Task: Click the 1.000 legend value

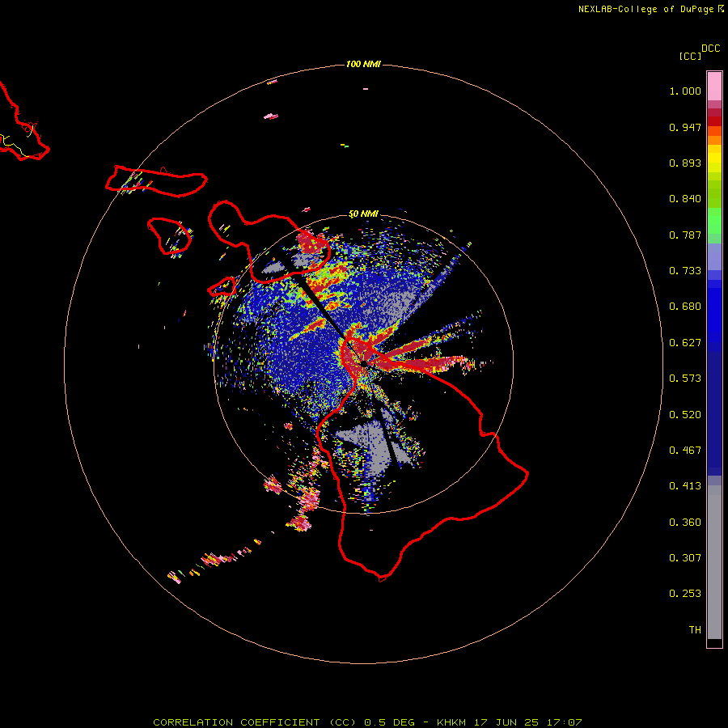Action: 685,91
